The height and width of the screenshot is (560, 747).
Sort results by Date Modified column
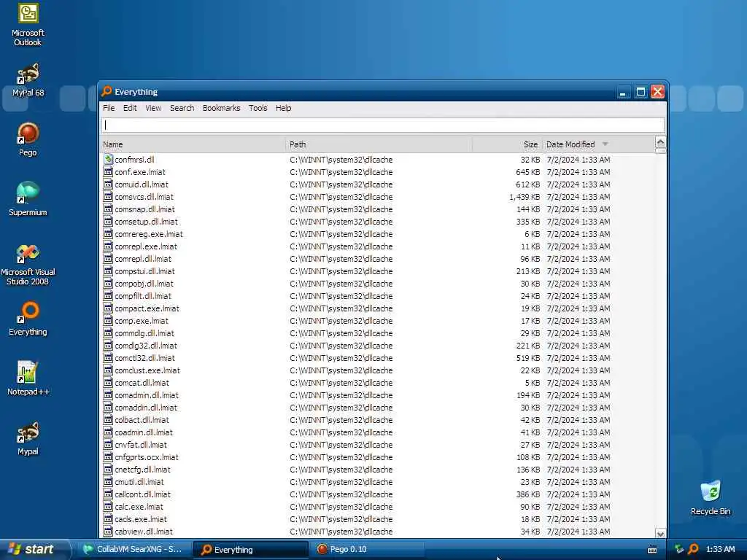(x=598, y=144)
